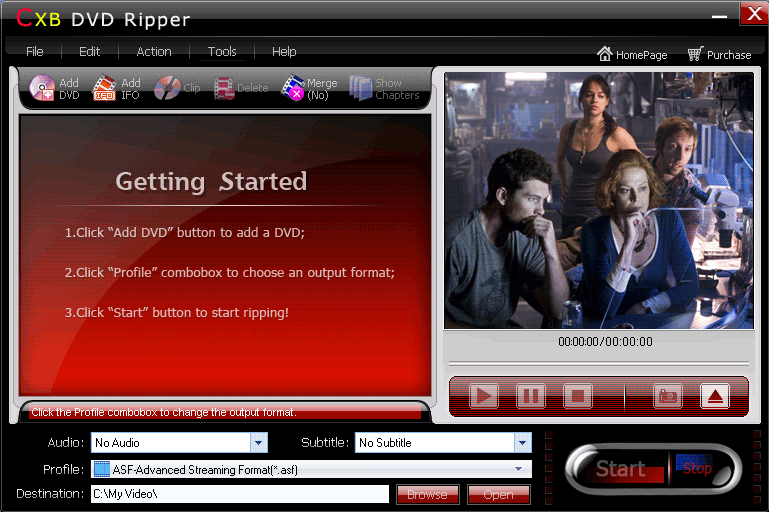Click the Browse destination button
This screenshot has height=512, width=769.
427,494
